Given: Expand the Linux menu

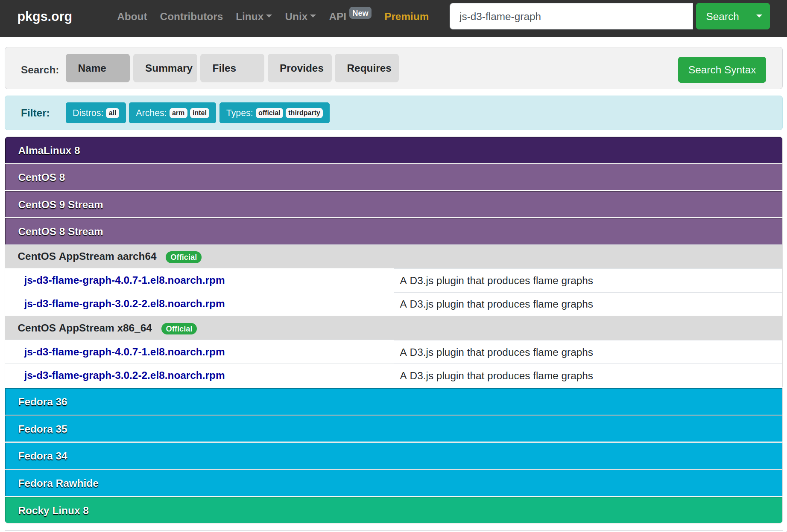Looking at the screenshot, I should (253, 17).
